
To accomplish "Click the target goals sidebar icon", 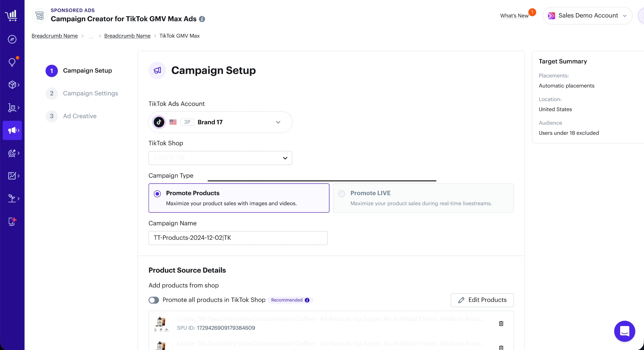I will (x=12, y=153).
